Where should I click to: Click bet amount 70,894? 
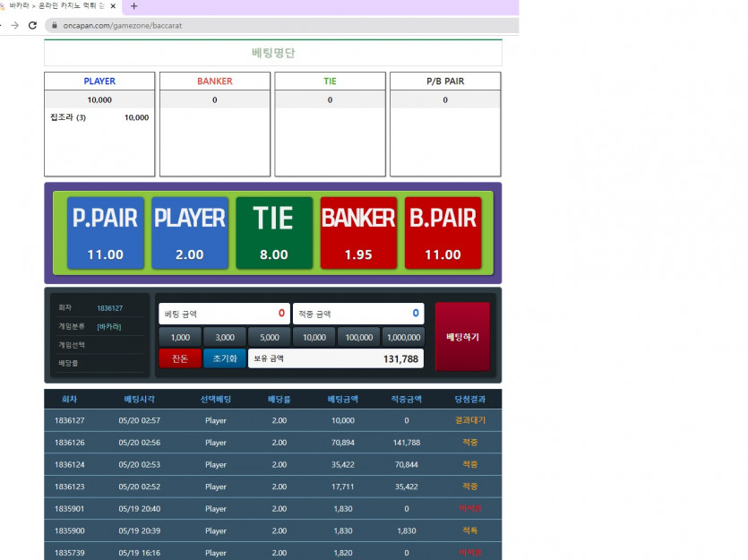click(343, 443)
